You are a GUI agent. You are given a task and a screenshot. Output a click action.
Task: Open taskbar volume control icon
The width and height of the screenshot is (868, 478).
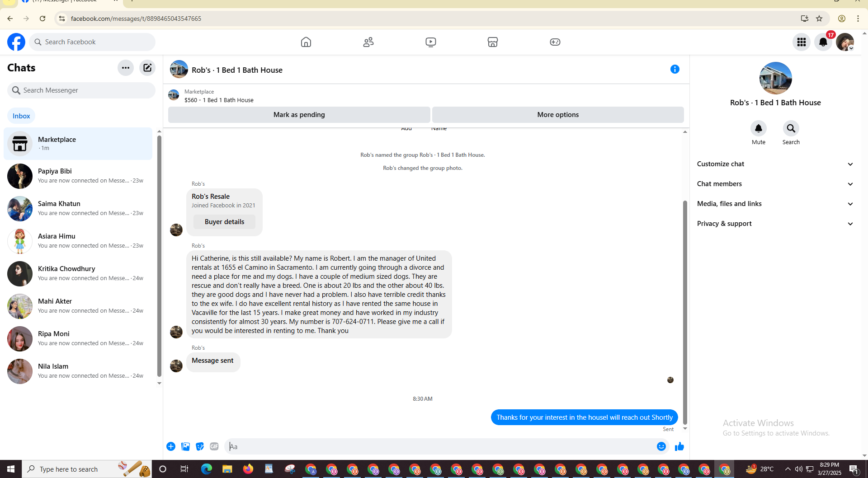(x=799, y=469)
